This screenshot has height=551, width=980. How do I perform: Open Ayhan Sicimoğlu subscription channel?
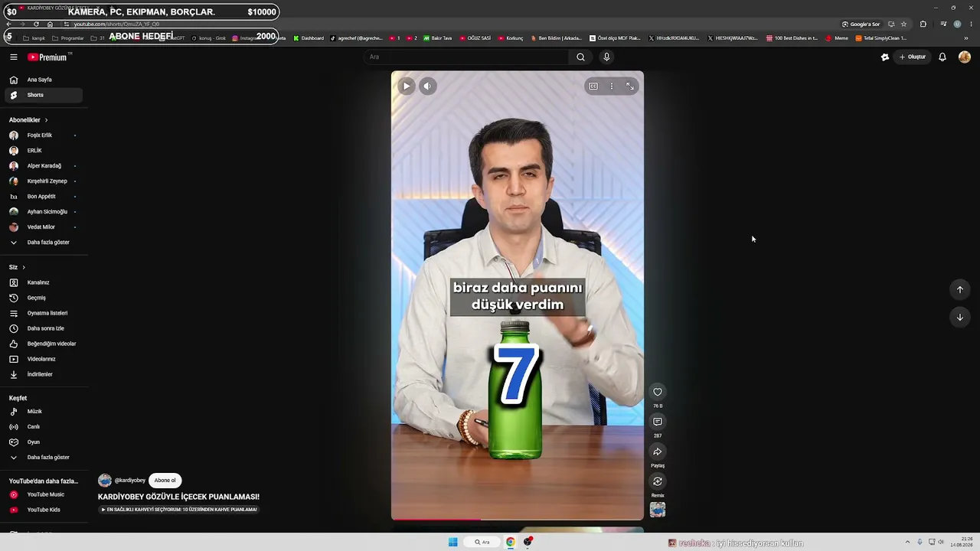click(44, 212)
